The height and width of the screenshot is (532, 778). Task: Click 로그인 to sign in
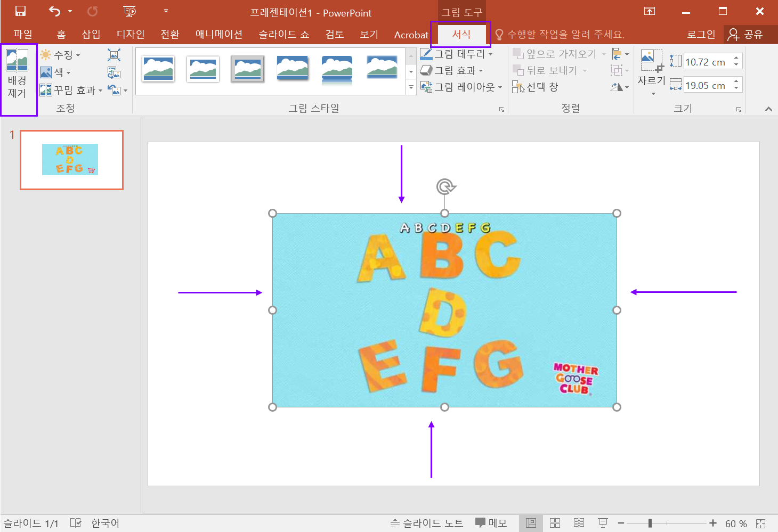pos(701,35)
